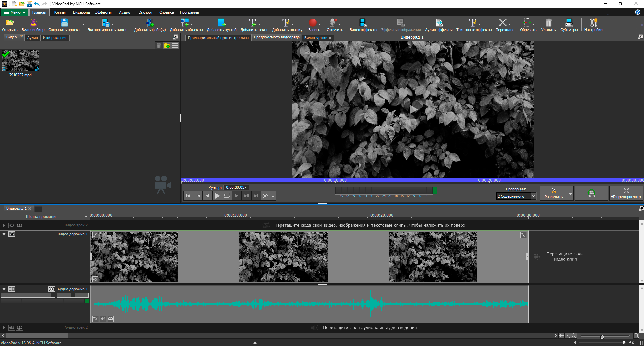Switch to Аудио bin tab
Image resolution: width=644 pixels, height=346 pixels.
(x=32, y=38)
